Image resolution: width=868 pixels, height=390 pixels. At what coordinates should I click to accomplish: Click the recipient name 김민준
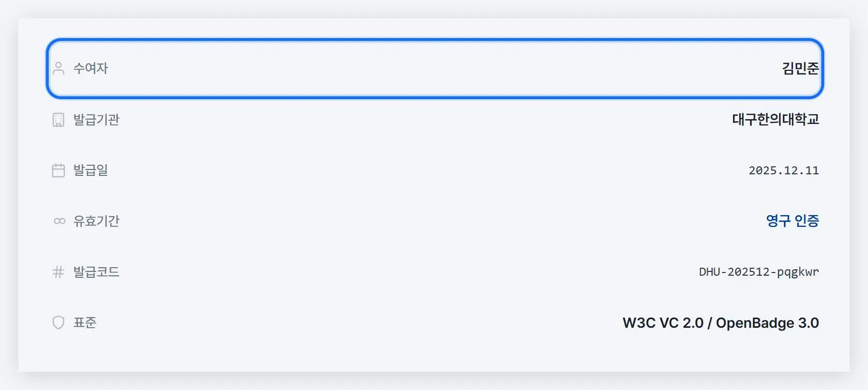[800, 68]
